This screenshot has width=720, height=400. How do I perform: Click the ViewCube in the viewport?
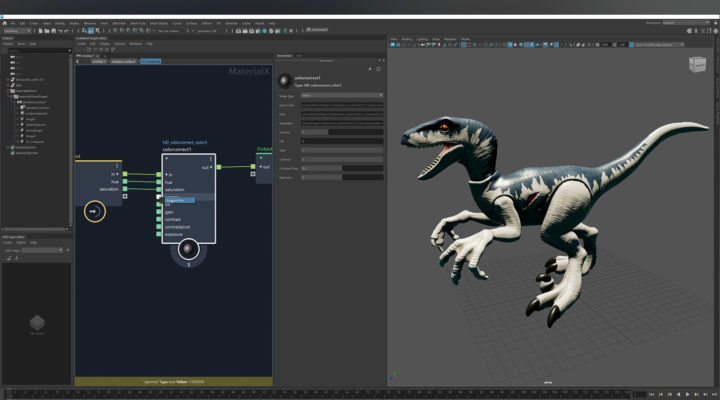[697, 64]
